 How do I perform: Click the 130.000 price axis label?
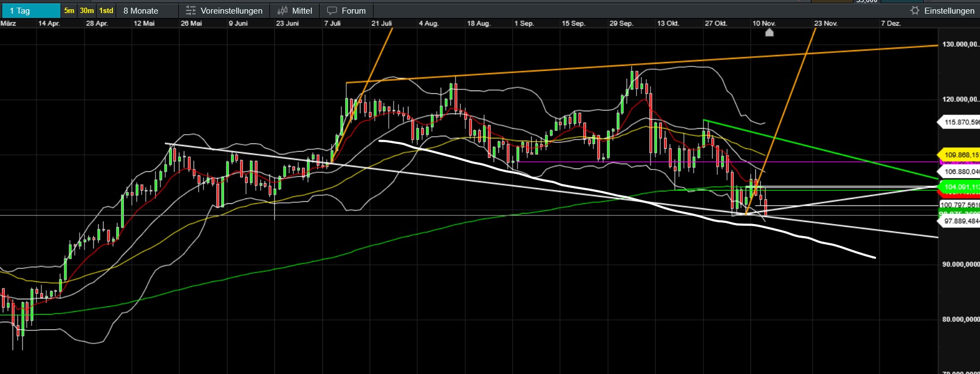960,44
